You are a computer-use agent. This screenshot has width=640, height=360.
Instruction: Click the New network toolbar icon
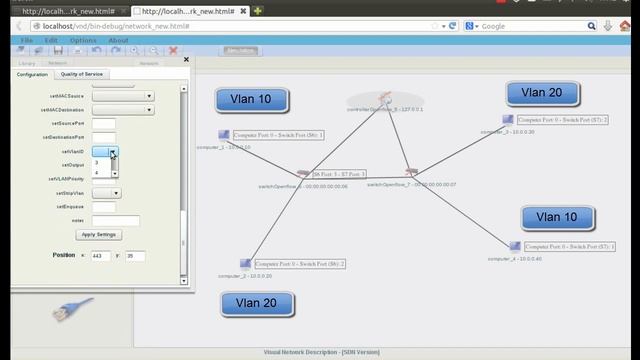point(20,50)
